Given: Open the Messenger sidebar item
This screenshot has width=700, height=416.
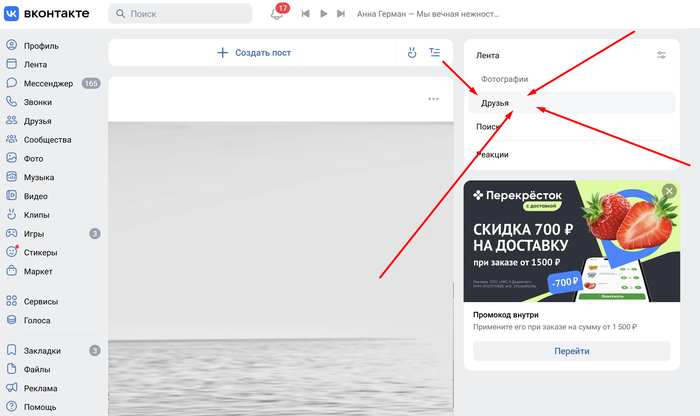Looking at the screenshot, I should pos(53,83).
